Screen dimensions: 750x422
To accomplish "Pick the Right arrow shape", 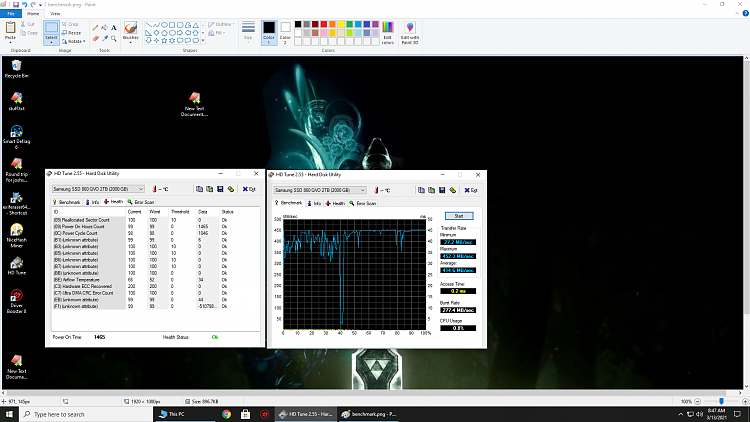I will (x=180, y=33).
